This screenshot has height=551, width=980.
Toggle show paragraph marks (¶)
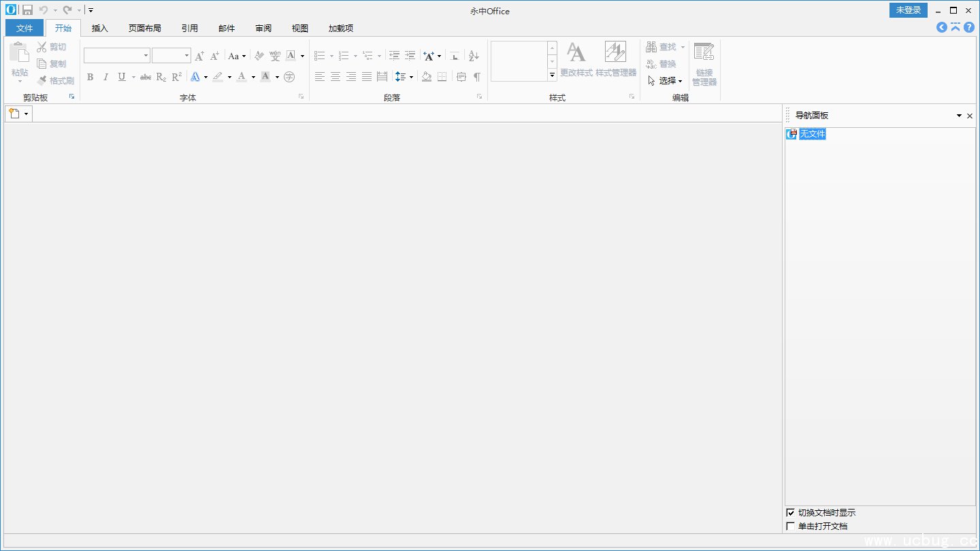[477, 77]
